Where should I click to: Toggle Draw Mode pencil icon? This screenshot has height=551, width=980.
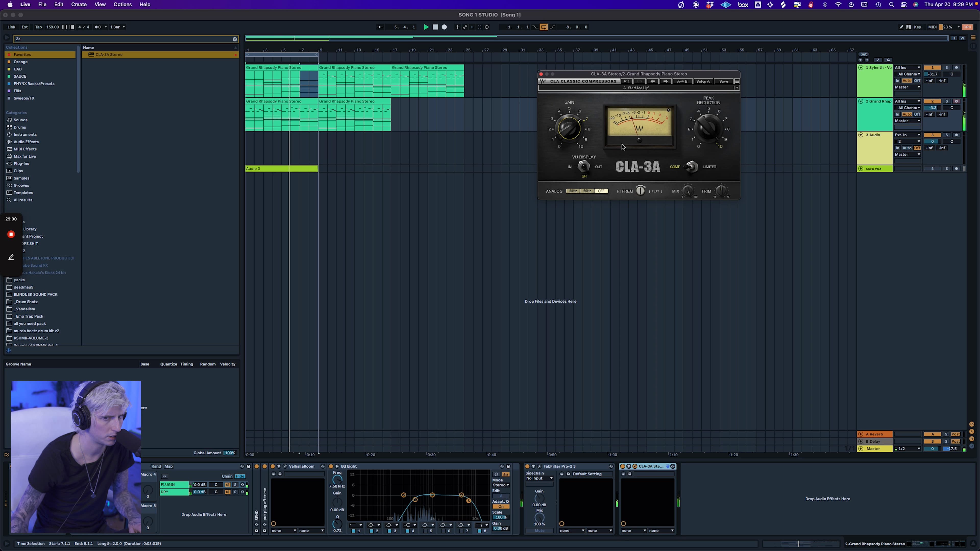click(901, 27)
